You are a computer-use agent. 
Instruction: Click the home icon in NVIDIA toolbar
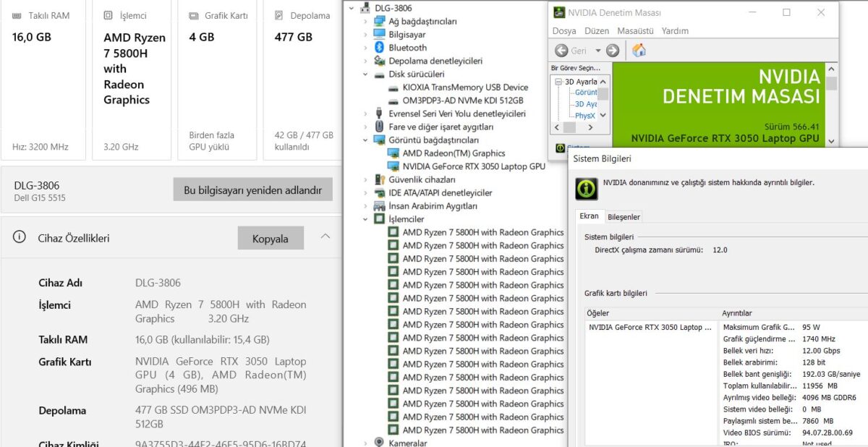tap(639, 51)
